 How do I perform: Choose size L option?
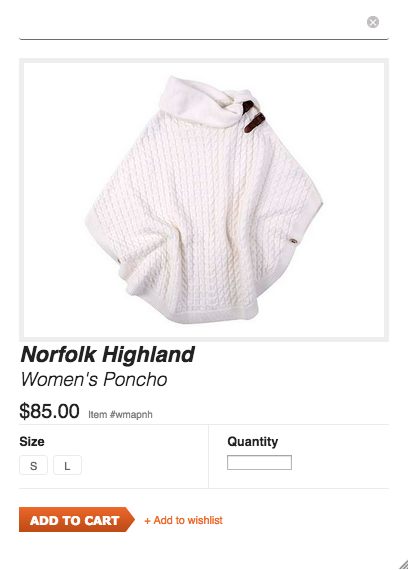[68, 465]
